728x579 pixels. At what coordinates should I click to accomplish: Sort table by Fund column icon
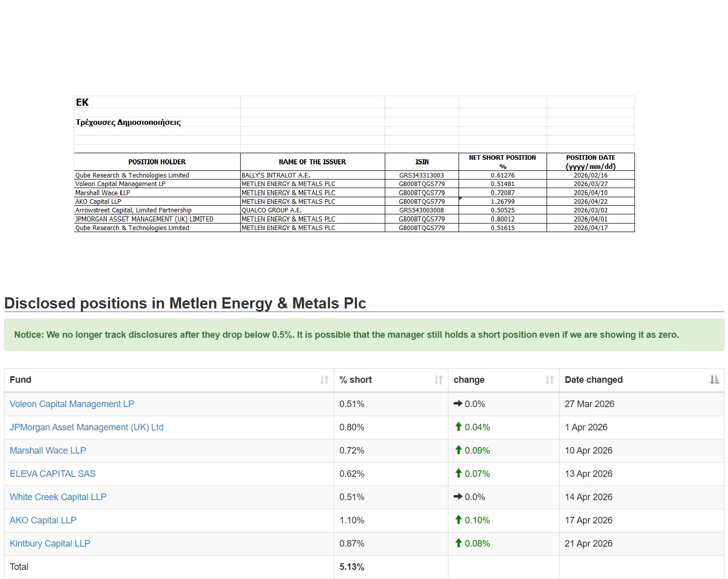(324, 380)
